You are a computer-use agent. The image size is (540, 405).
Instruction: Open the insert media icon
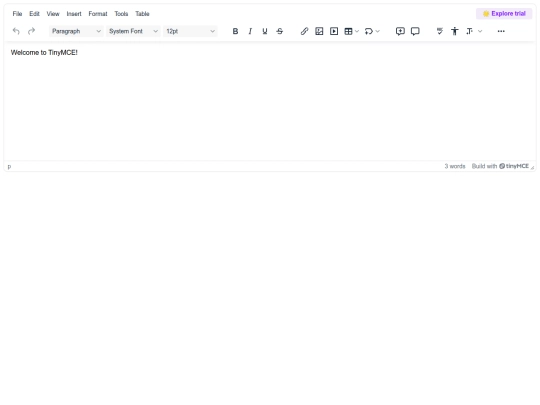pyautogui.click(x=334, y=31)
